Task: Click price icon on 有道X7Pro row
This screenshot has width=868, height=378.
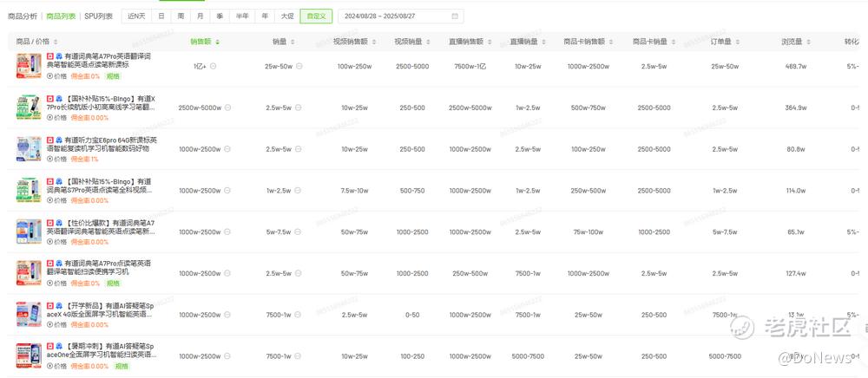Action: 49,118
